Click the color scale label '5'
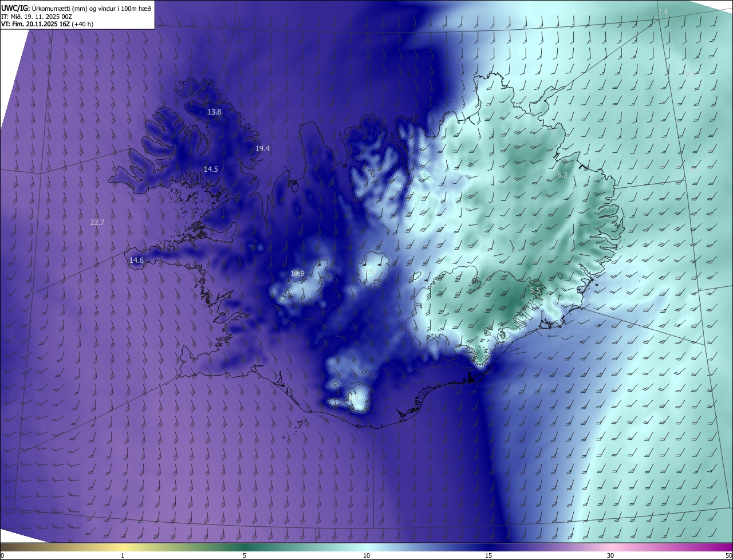The width and height of the screenshot is (733, 560). (x=245, y=555)
